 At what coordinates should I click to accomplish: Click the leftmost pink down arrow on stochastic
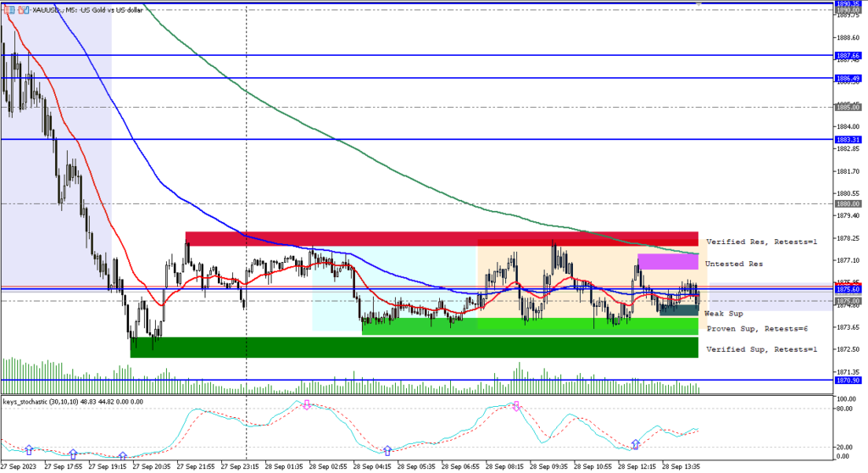click(x=307, y=405)
